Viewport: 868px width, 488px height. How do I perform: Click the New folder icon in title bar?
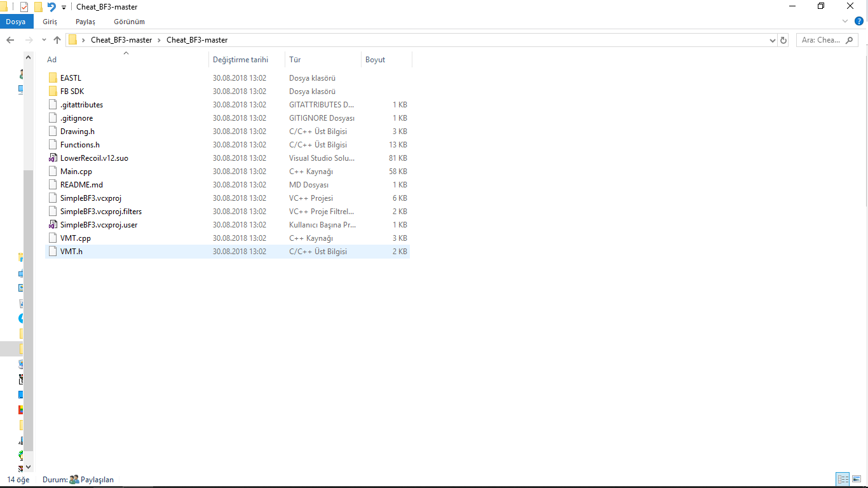point(38,7)
